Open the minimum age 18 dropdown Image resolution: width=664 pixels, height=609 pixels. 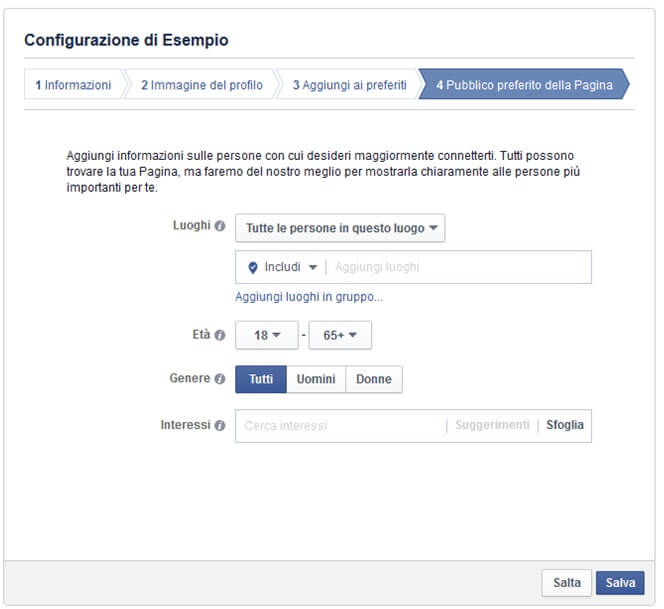point(267,335)
